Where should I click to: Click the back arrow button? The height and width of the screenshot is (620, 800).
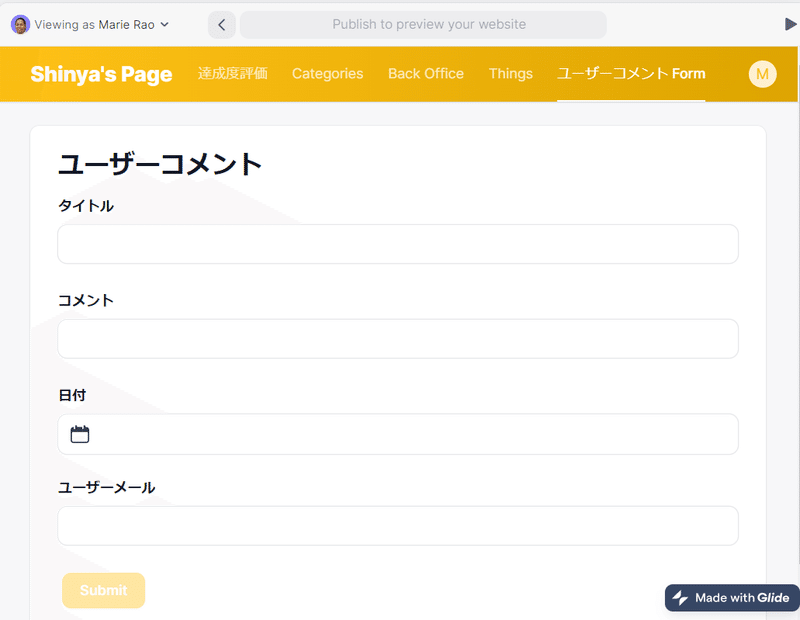point(221,24)
